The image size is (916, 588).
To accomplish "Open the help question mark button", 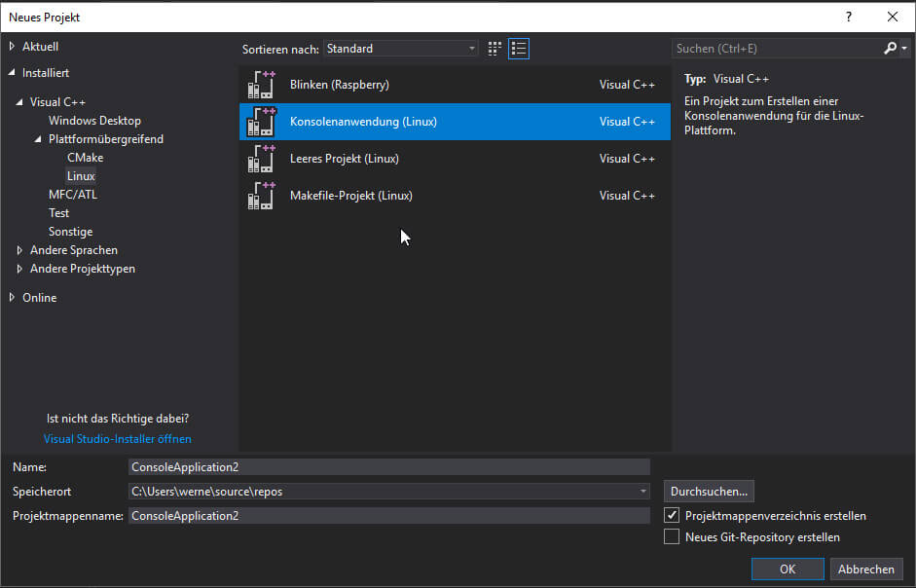I will [x=849, y=17].
